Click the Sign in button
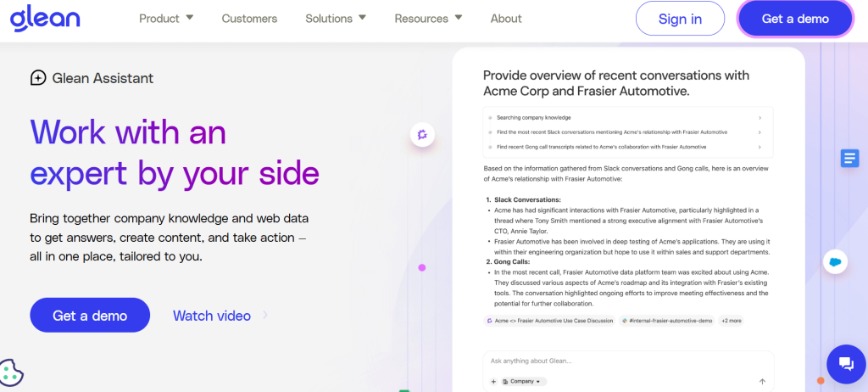This screenshot has height=392, width=868. pos(680,19)
